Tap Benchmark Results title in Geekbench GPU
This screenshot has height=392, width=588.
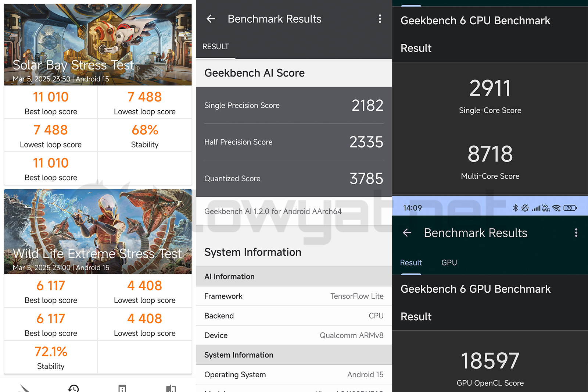coord(476,233)
